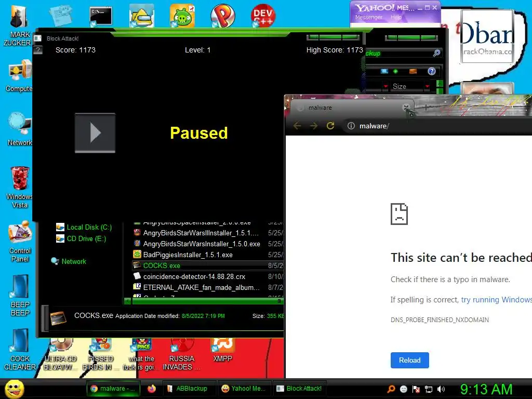Open Help menu in Yahoo Messenger
532x399 pixels.
click(x=396, y=17)
